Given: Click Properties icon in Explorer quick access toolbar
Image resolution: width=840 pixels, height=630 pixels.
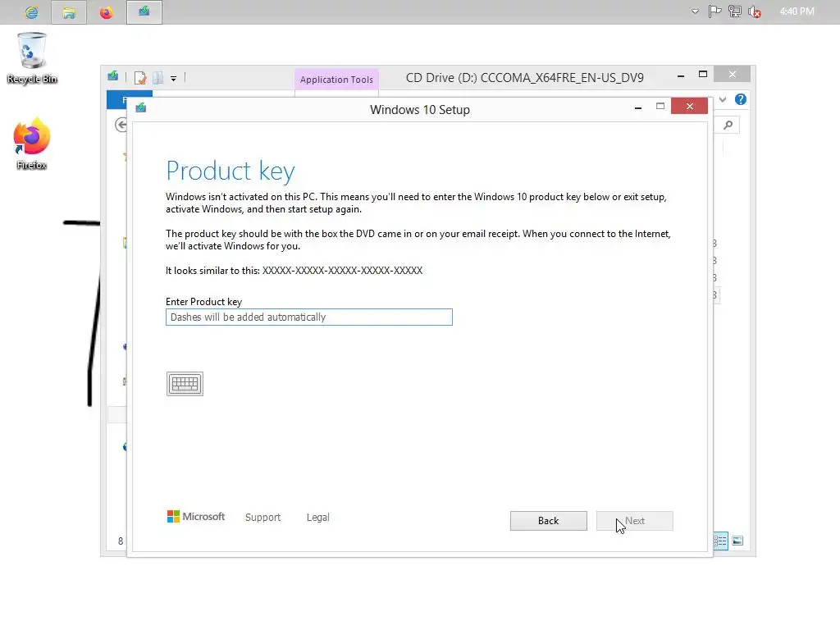Looking at the screenshot, I should tap(140, 78).
